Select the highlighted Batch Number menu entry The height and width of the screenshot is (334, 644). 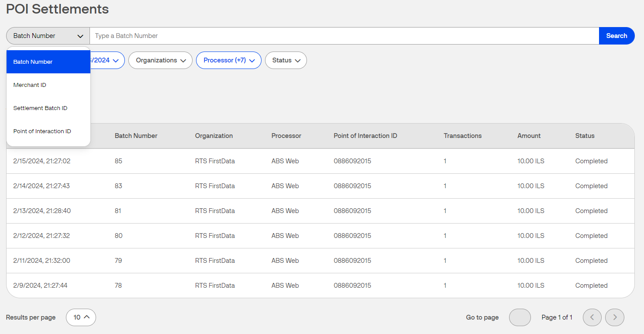32,62
